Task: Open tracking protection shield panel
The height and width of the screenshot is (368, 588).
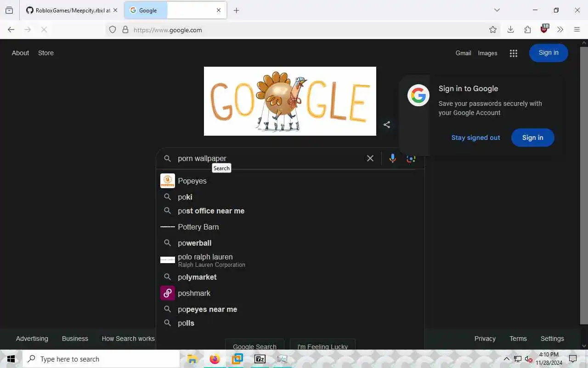Action: tap(113, 30)
